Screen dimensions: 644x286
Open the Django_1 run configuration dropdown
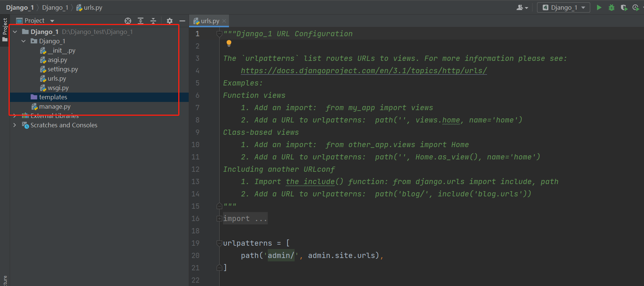pyautogui.click(x=563, y=7)
